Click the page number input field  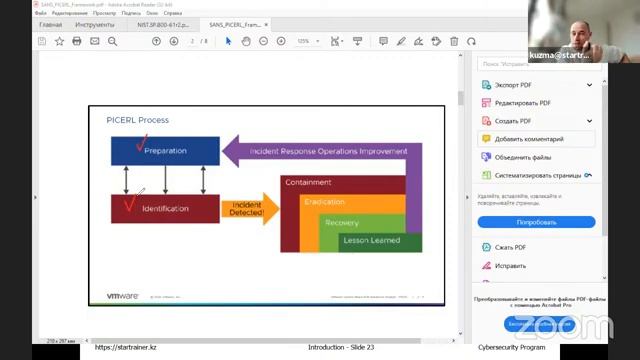pyautogui.click(x=192, y=41)
